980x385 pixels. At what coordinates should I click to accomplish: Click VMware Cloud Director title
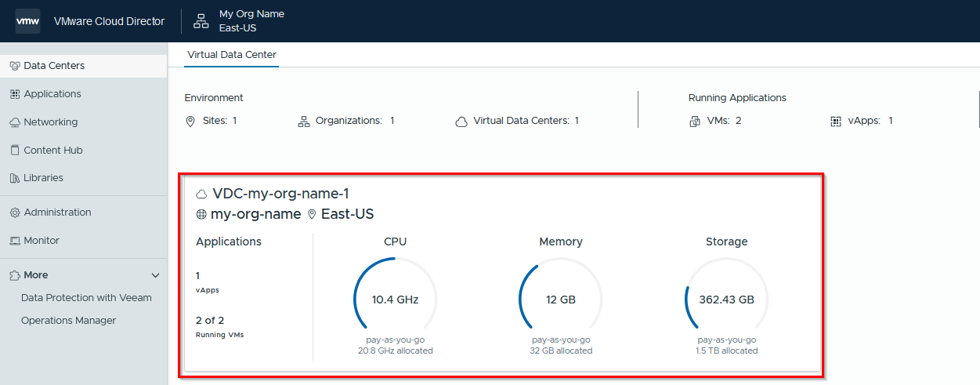tap(110, 21)
